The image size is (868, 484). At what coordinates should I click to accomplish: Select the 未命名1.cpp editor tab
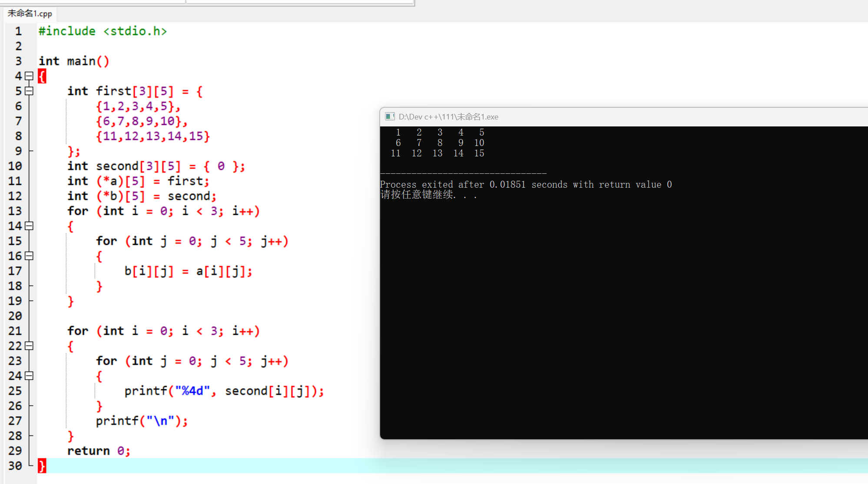[x=30, y=13]
